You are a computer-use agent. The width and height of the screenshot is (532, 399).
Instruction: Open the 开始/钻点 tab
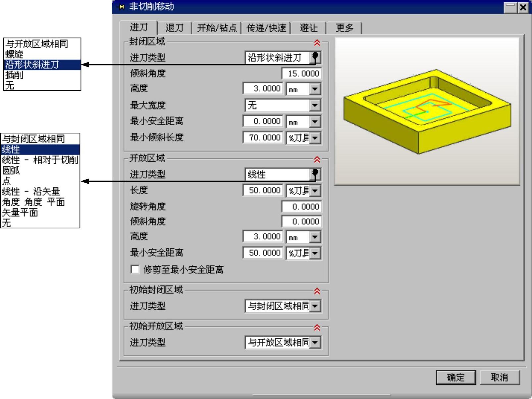click(217, 28)
